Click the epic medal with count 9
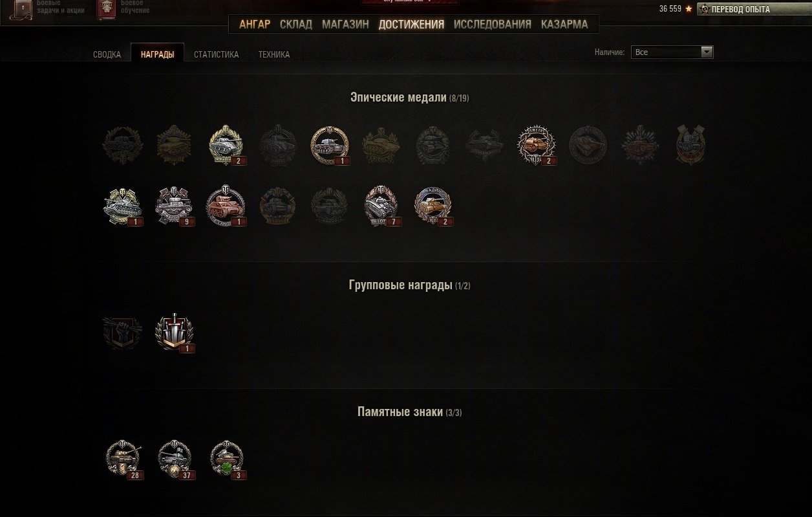812x517 pixels. pos(175,206)
